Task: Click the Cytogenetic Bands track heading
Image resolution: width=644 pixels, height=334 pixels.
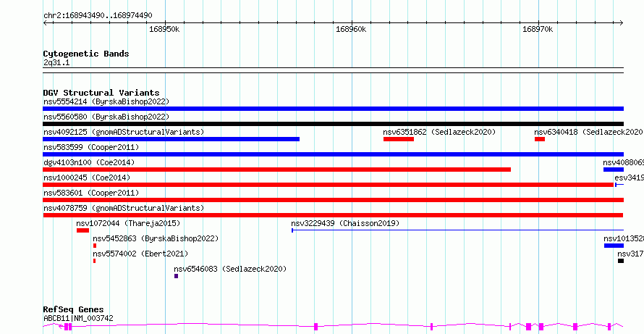Action: (86, 54)
